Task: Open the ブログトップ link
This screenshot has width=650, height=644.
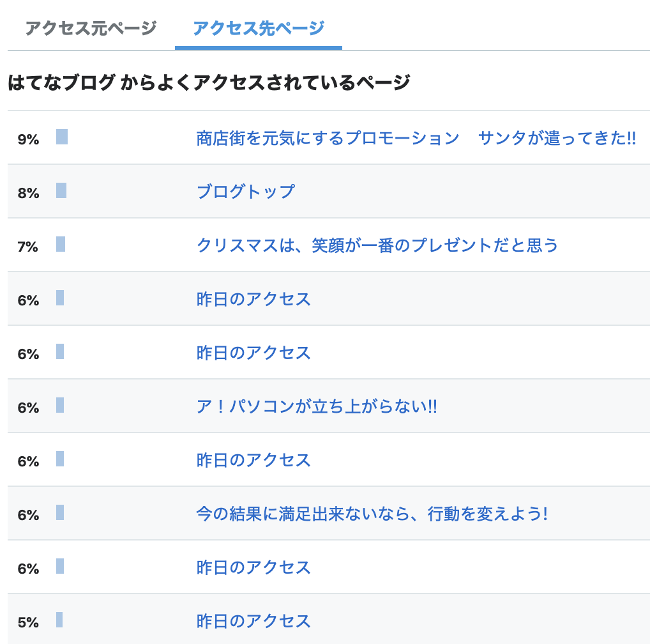Action: pos(245,192)
